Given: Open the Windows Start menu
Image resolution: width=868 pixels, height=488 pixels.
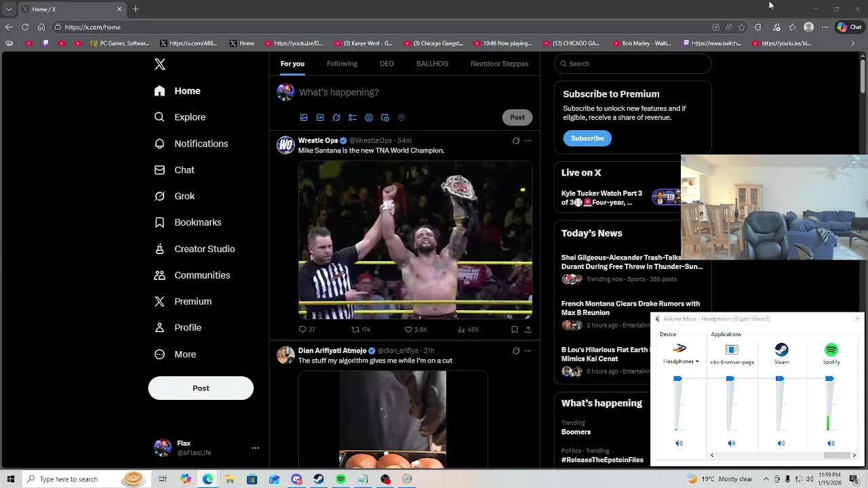Looking at the screenshot, I should pyautogui.click(x=11, y=479).
